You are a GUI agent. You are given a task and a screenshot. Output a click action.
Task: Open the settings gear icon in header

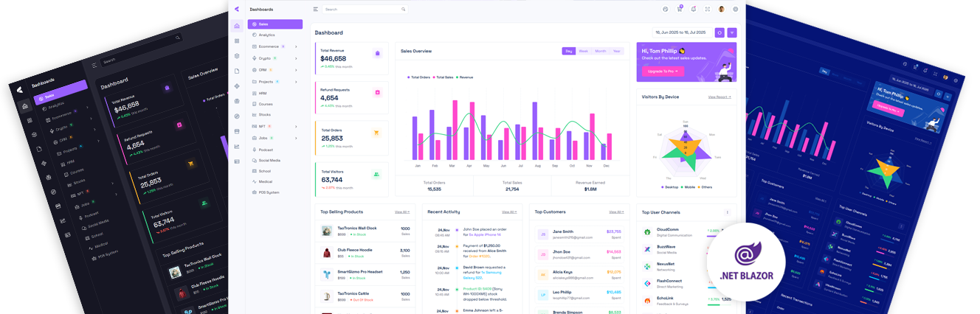coord(735,9)
